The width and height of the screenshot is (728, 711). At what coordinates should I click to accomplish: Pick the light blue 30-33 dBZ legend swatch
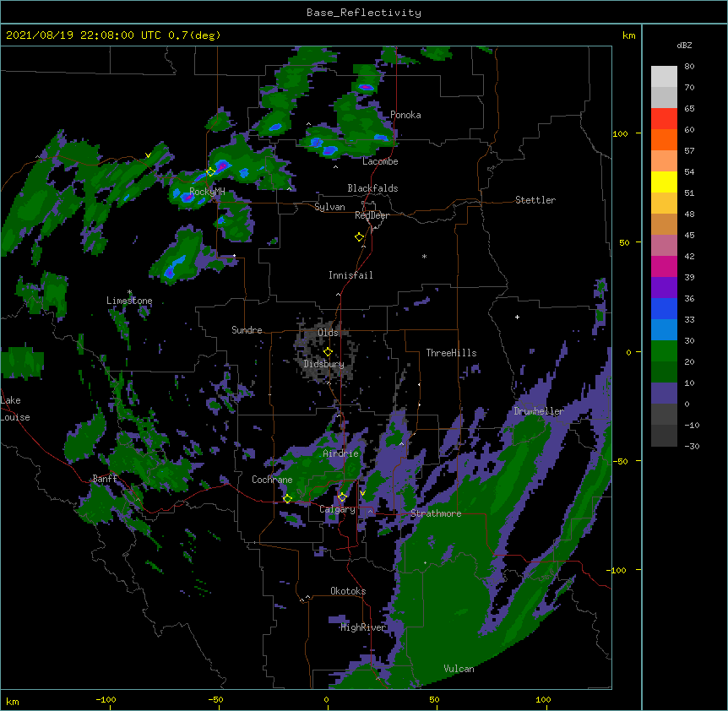tap(664, 329)
